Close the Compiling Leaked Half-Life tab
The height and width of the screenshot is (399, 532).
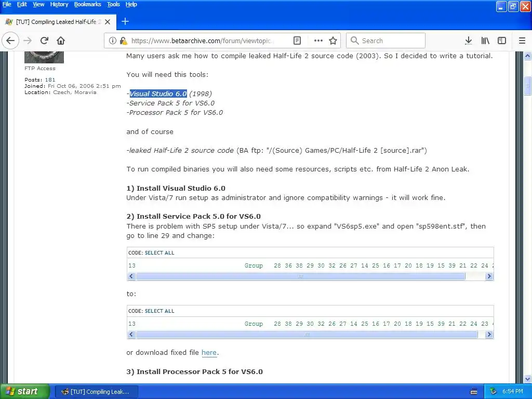pyautogui.click(x=108, y=22)
